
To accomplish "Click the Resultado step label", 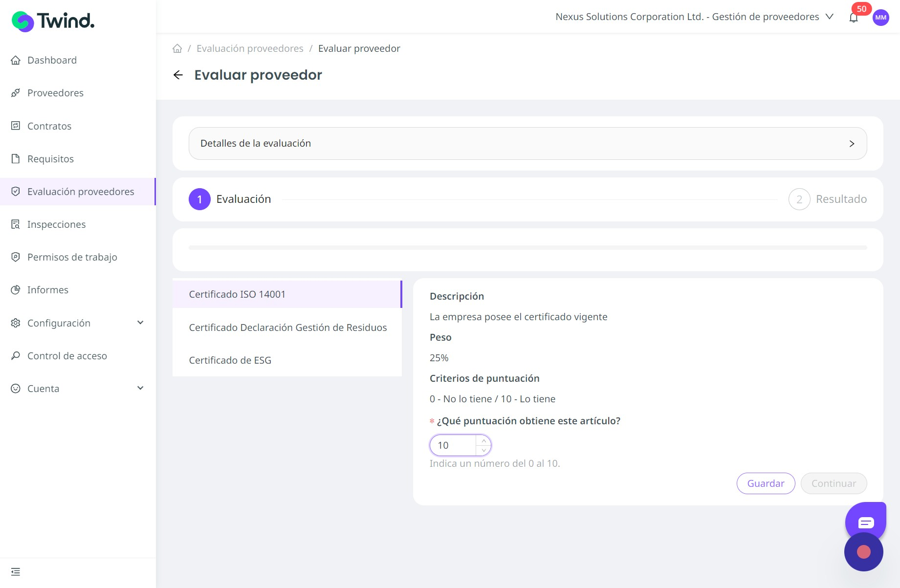I will (x=841, y=199).
